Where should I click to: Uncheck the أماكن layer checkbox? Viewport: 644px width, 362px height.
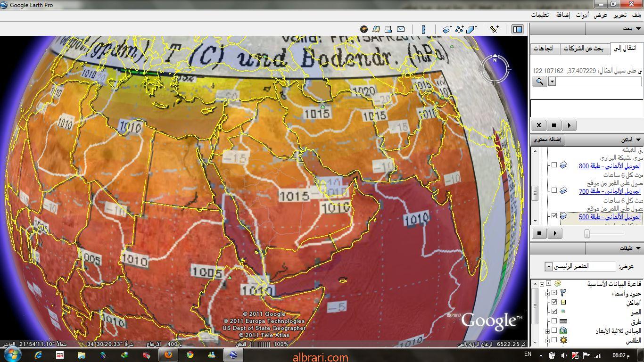point(554,302)
